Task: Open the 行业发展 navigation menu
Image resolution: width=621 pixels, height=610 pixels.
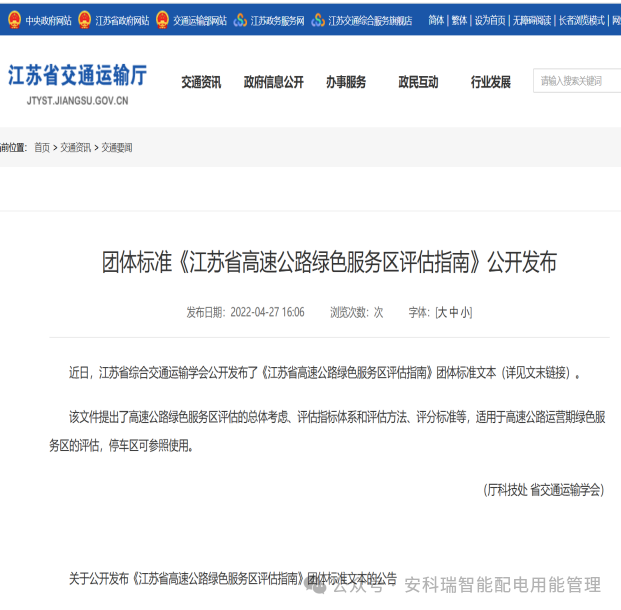Action: tap(491, 82)
